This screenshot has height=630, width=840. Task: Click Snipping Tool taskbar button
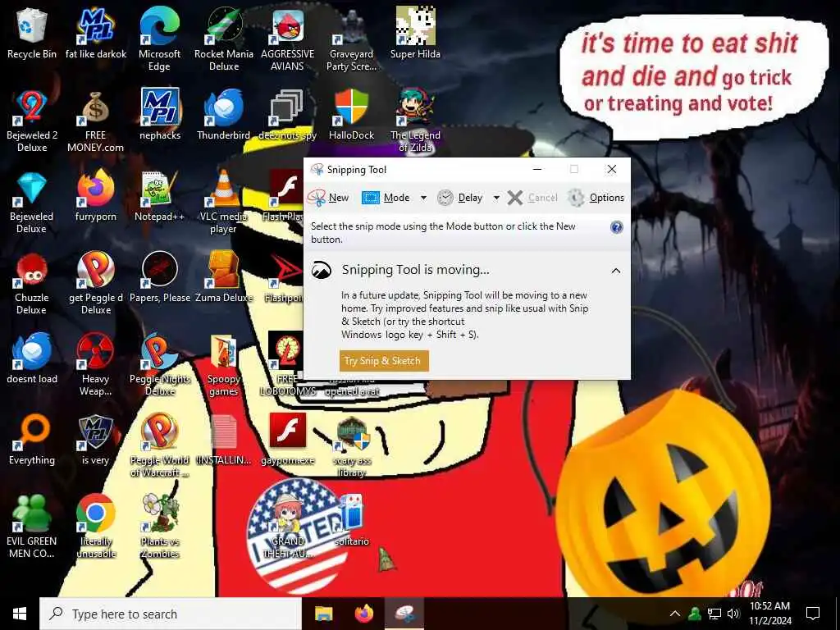coord(404,614)
